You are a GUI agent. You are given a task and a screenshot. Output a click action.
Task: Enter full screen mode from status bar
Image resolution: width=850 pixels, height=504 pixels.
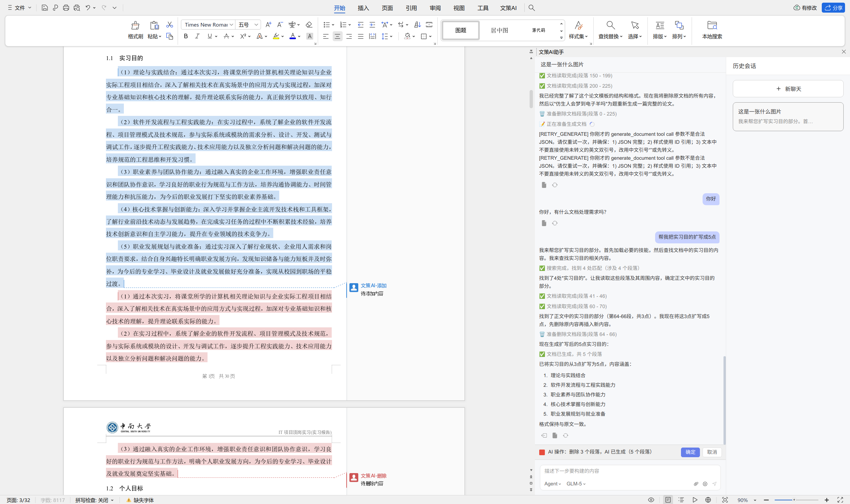tap(840, 500)
